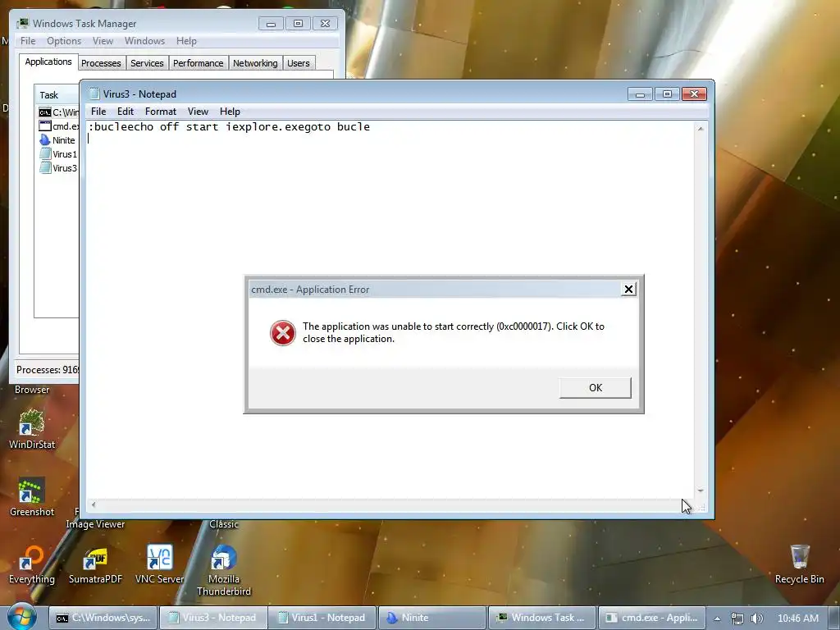This screenshot has height=630, width=840.
Task: Select C:\Win task in Task Manager list
Action: [x=59, y=112]
